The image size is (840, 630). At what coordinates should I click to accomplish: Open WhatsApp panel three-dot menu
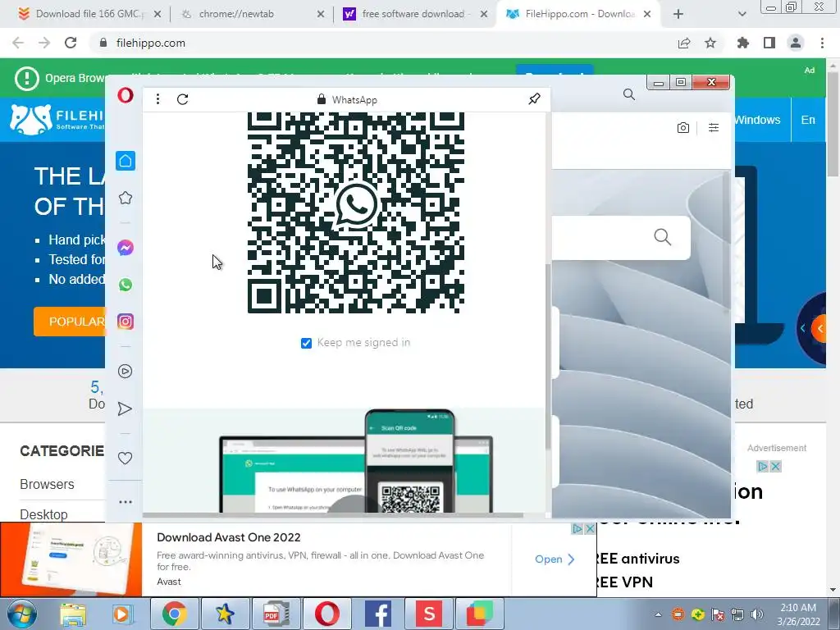click(x=157, y=99)
